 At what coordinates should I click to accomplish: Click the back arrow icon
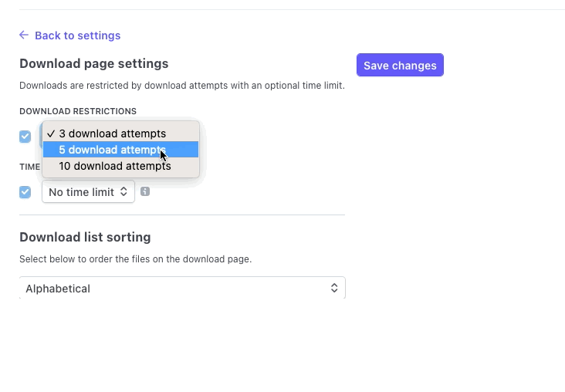(24, 35)
